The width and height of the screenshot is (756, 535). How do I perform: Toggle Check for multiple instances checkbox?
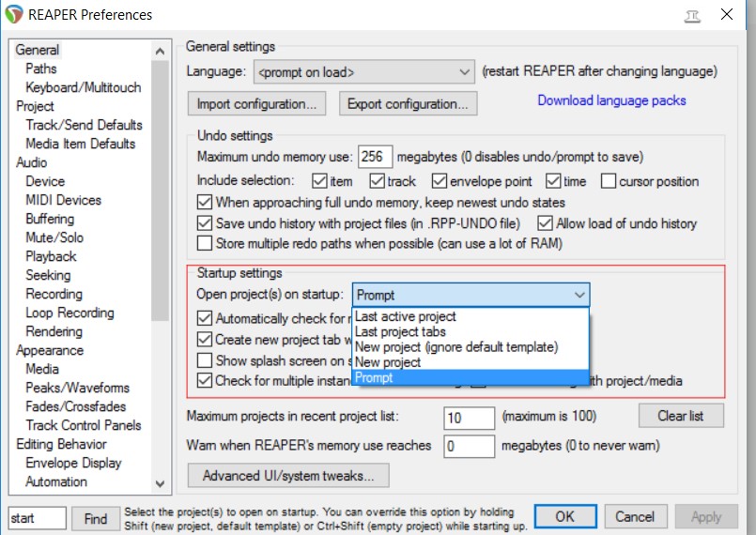205,380
